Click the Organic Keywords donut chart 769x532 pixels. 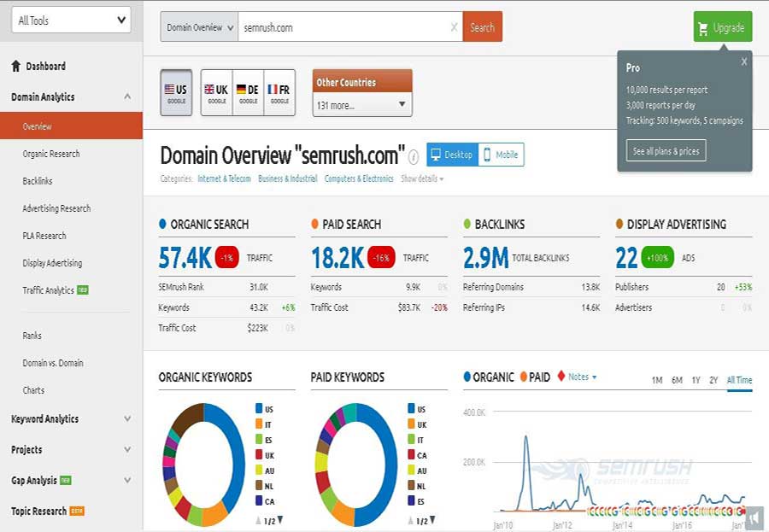(x=203, y=465)
